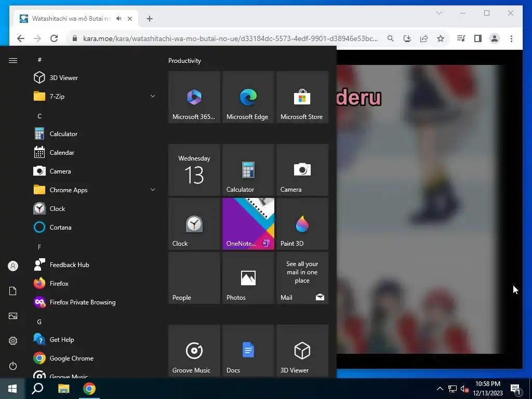This screenshot has width=532, height=399.
Task: Open taskbar Search magnifier
Action: 37,389
